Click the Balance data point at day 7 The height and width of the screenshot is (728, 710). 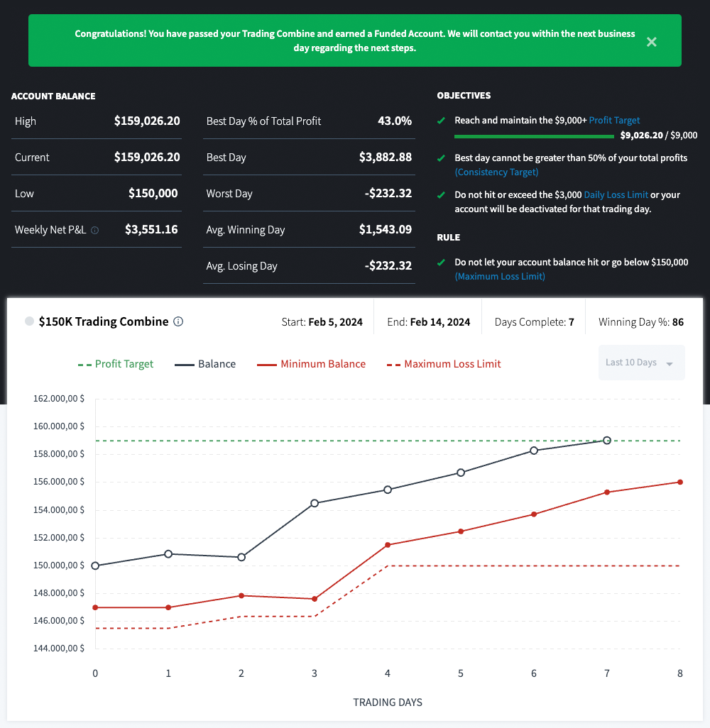click(607, 440)
